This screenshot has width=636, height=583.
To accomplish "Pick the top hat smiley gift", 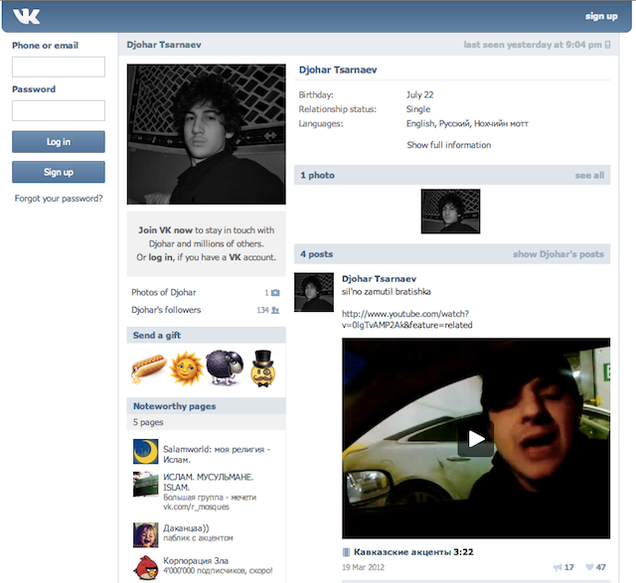I will (263, 368).
